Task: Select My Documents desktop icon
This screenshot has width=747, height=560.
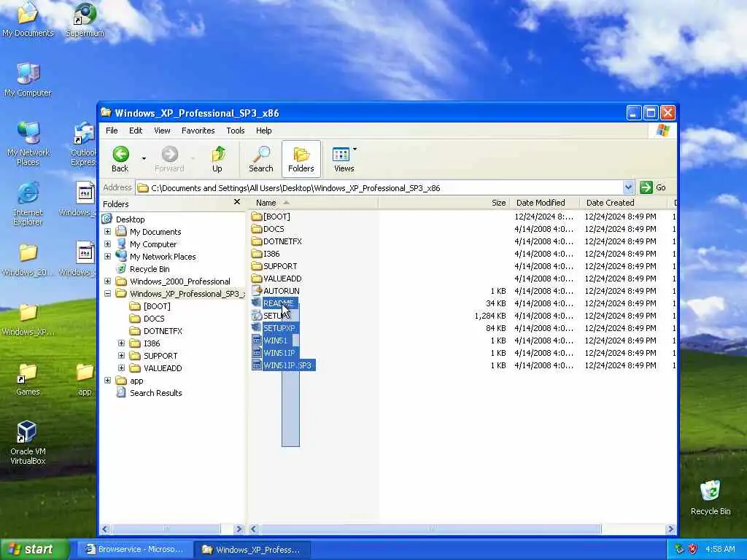Action: pos(28,20)
